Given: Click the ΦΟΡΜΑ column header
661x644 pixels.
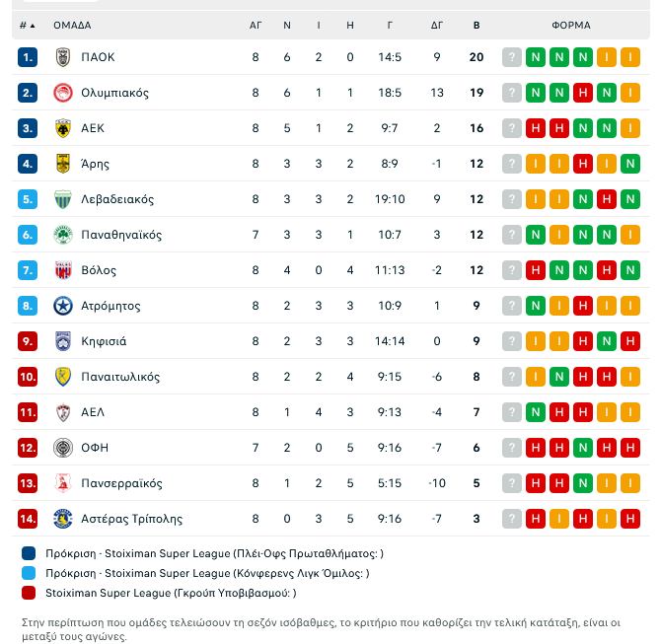Looking at the screenshot, I should point(571,25).
